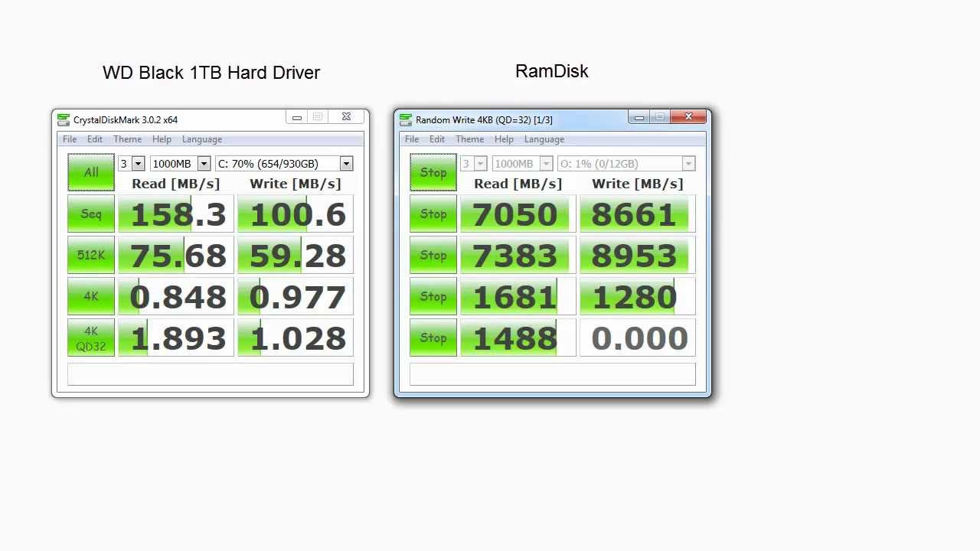Expand the test count dropdown showing 3
The height and width of the screenshot is (551, 980).
tap(131, 164)
